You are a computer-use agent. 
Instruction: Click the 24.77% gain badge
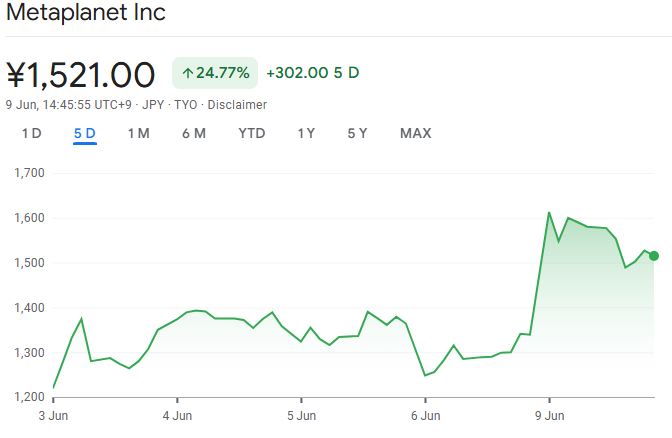pos(215,73)
